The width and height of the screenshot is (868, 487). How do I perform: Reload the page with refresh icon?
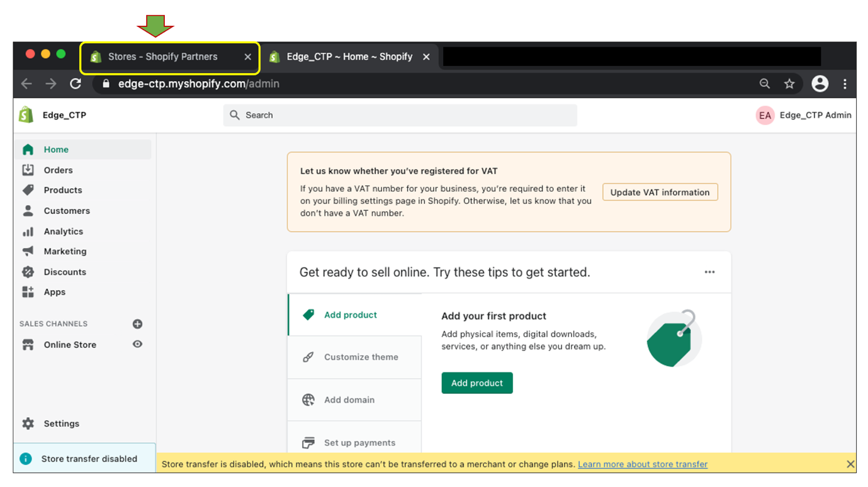tap(76, 84)
